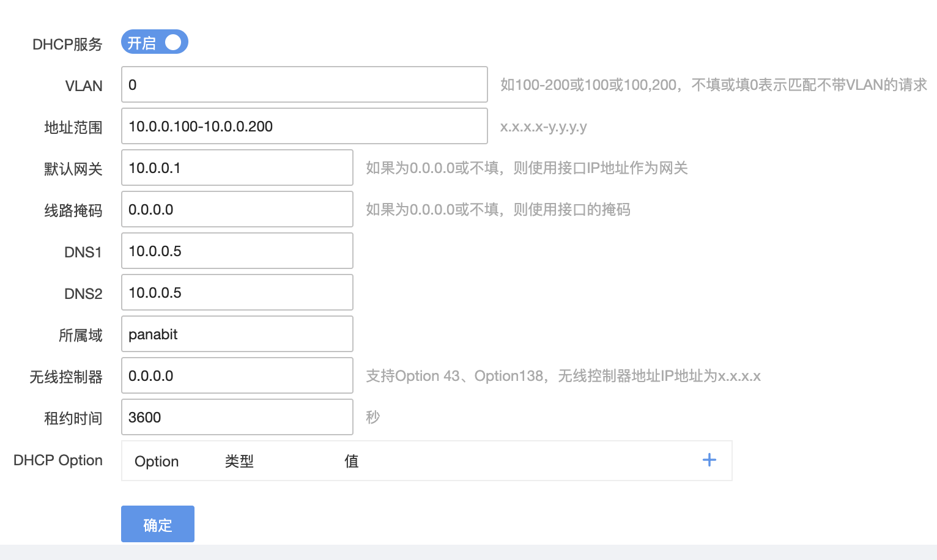
Task: Add a new DHCP Option with plus icon
Action: tap(709, 460)
